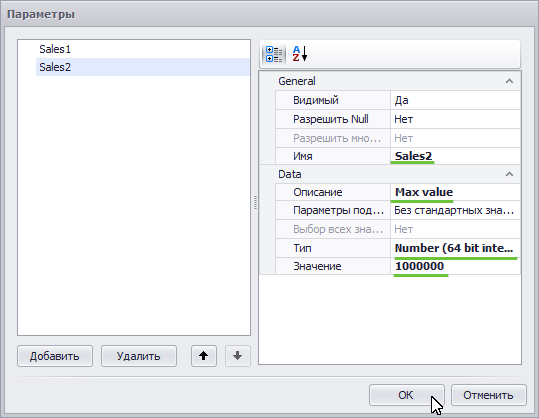
Task: Edit Значение field 1000000
Action: point(455,266)
